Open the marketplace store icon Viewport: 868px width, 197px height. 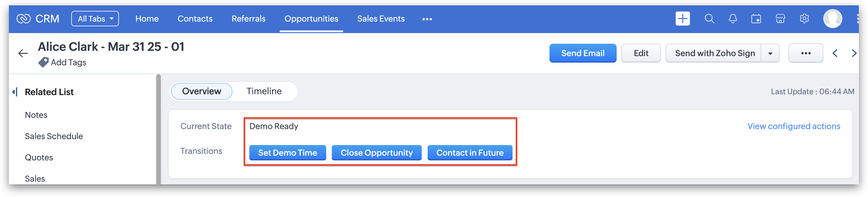tap(780, 19)
